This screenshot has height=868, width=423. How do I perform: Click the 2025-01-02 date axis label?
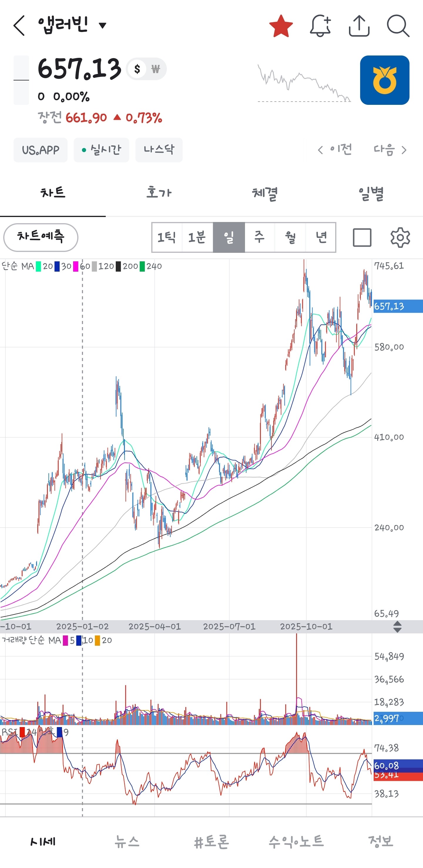[82, 627]
